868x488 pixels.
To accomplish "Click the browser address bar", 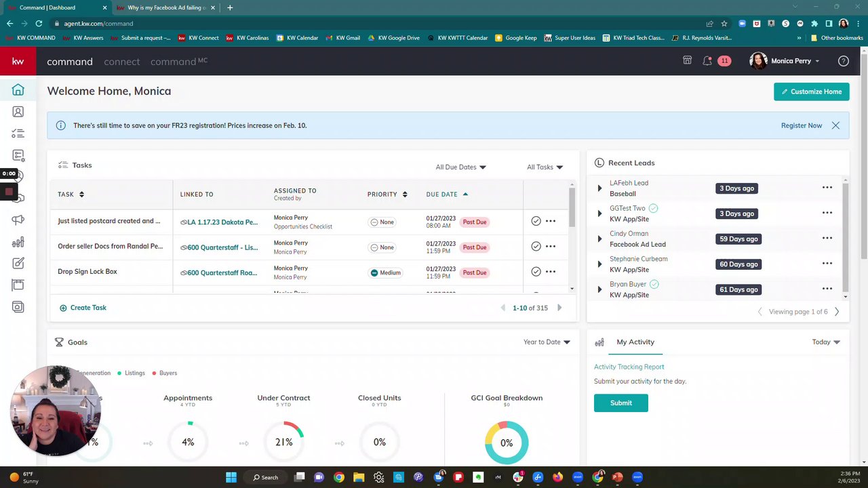I will point(380,23).
